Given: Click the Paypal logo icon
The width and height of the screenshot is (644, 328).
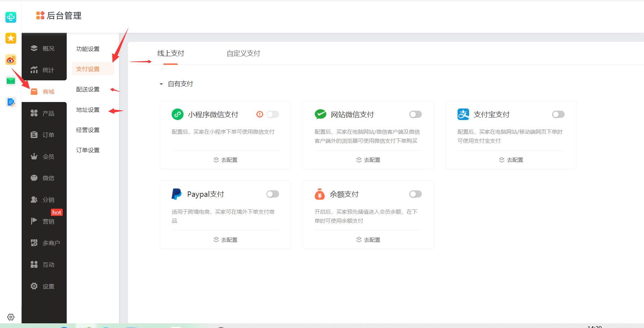Looking at the screenshot, I should (176, 194).
